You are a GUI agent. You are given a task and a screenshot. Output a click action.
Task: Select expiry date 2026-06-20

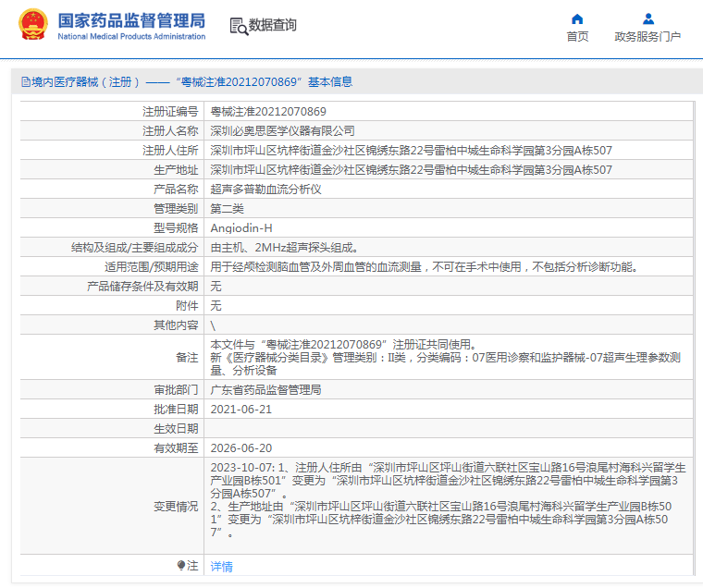(241, 448)
